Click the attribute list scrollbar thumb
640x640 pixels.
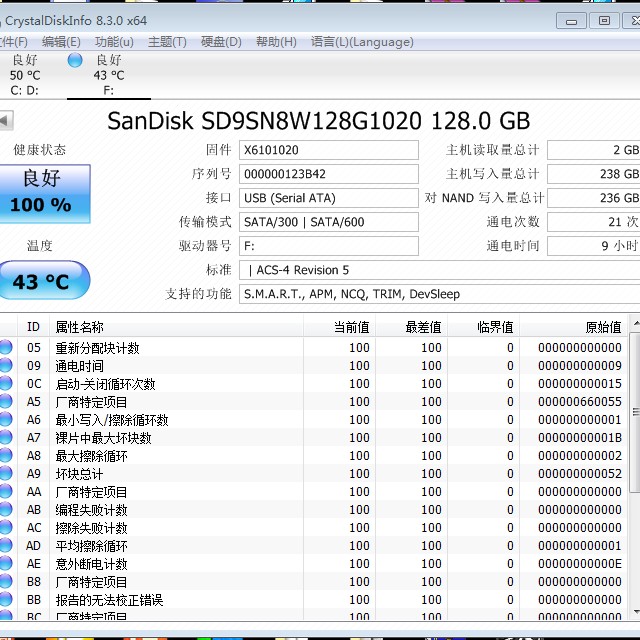pyautogui.click(x=636, y=412)
